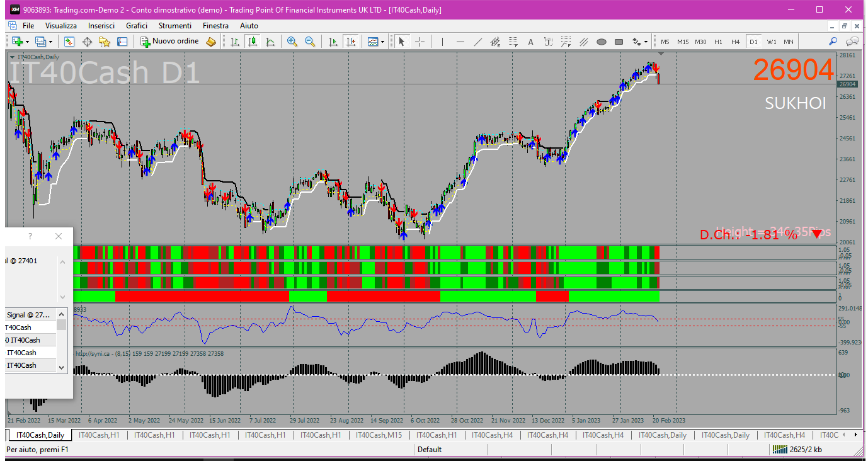
Task: Select the D1 timeframe button
Action: (x=753, y=42)
